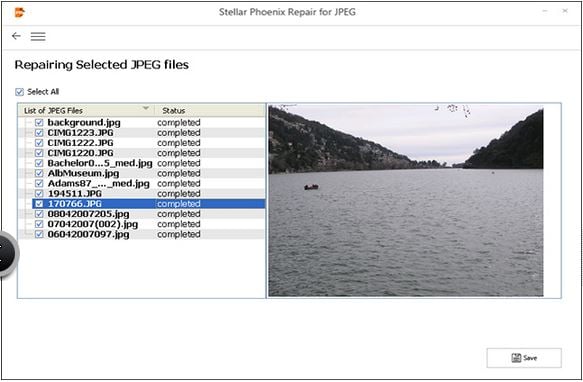Minimize the Stellar Phoenix window
Screen dimensions: 583x382
coord(545,11)
